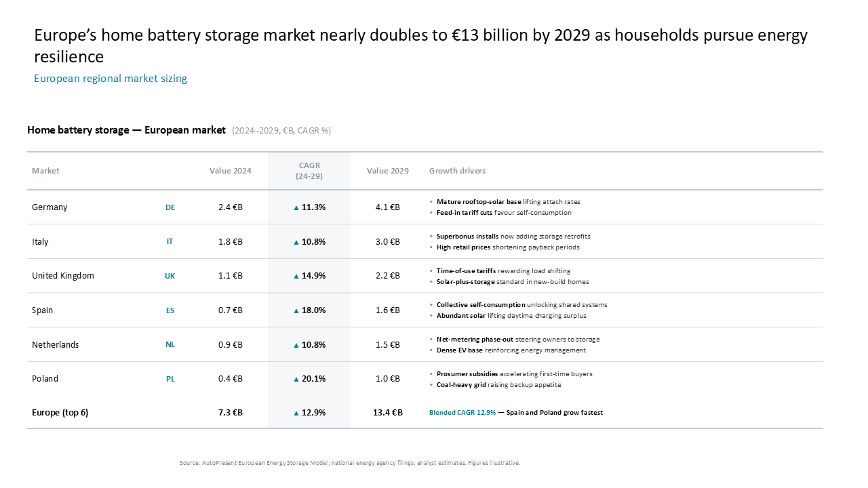Select the 'Spain' row label
Screen dimensions: 868x488
coord(42,310)
